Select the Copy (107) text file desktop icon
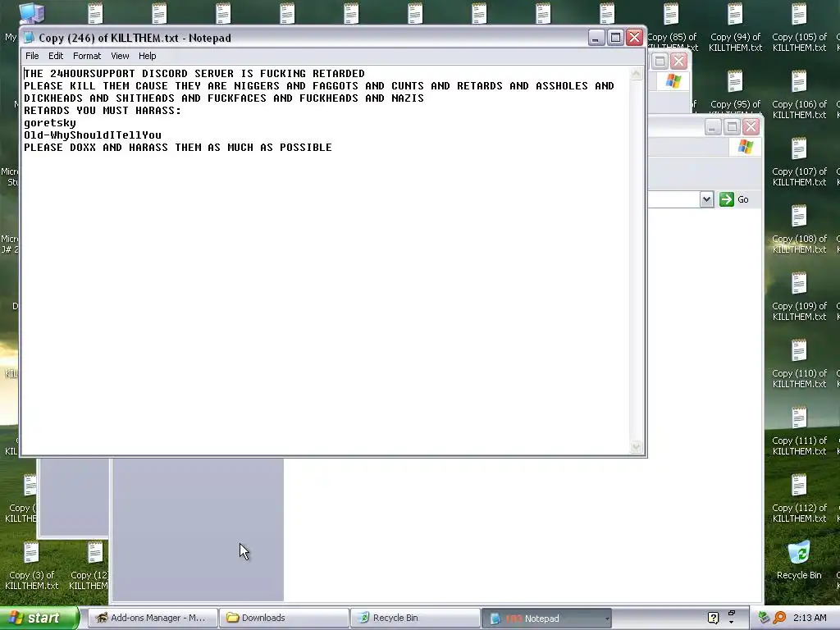 (x=799, y=163)
